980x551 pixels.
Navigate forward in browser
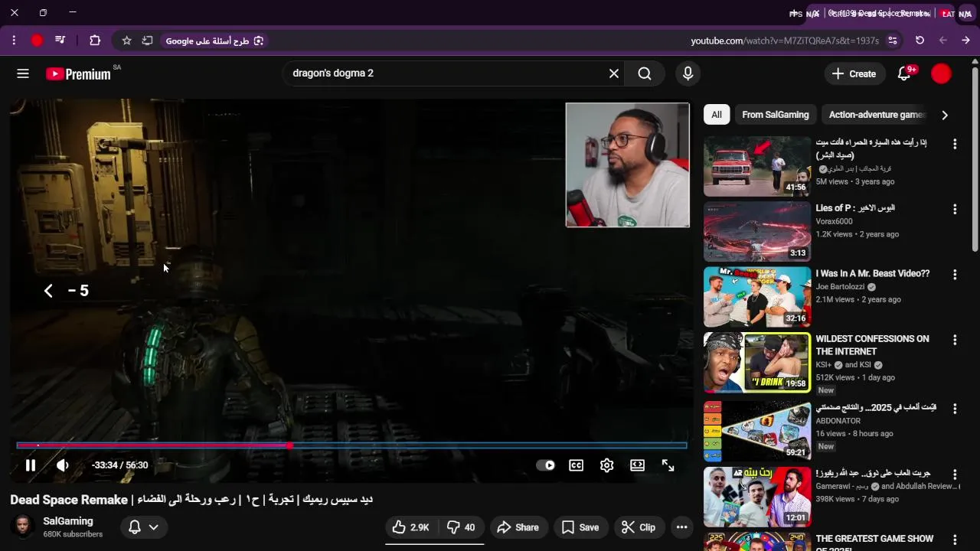(x=965, y=41)
